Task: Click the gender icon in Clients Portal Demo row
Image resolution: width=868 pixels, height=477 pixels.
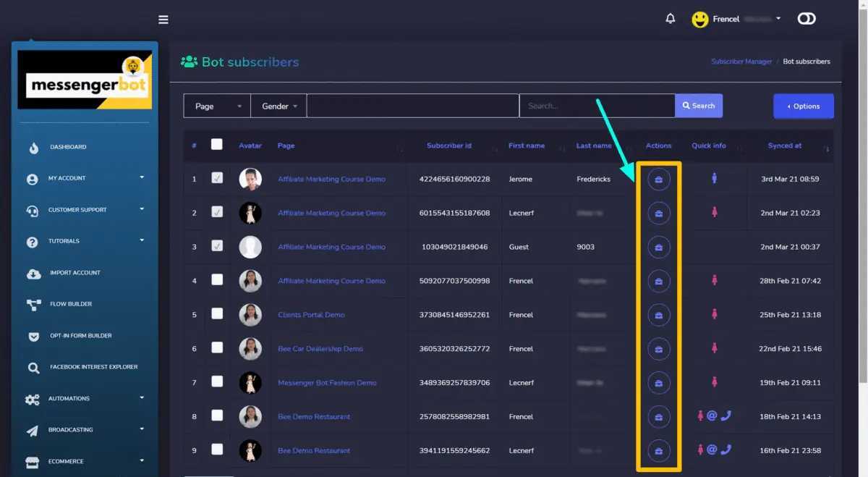Action: click(715, 313)
